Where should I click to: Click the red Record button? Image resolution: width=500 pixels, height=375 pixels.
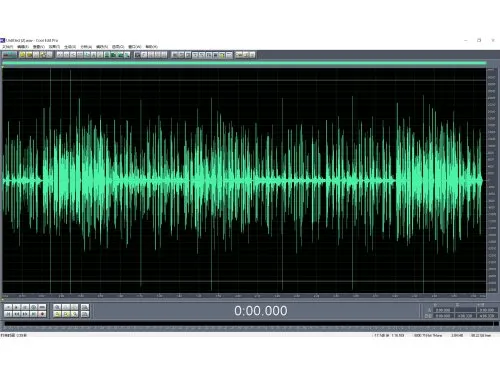pyautogui.click(x=42, y=314)
